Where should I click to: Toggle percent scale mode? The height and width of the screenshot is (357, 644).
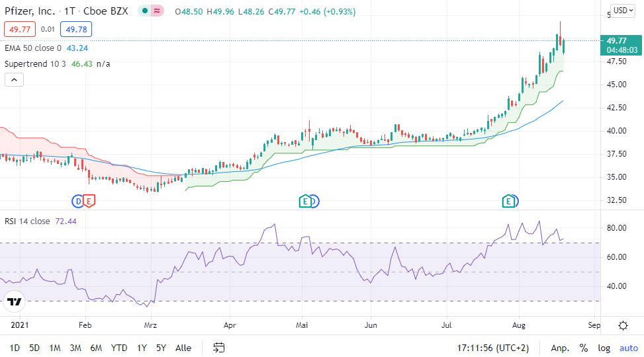(x=584, y=348)
